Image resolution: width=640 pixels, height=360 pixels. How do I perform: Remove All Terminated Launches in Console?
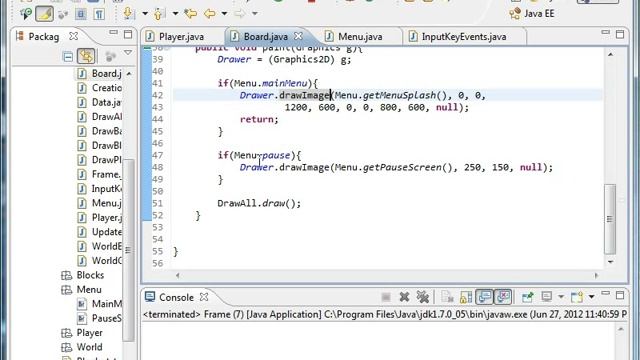(423, 297)
